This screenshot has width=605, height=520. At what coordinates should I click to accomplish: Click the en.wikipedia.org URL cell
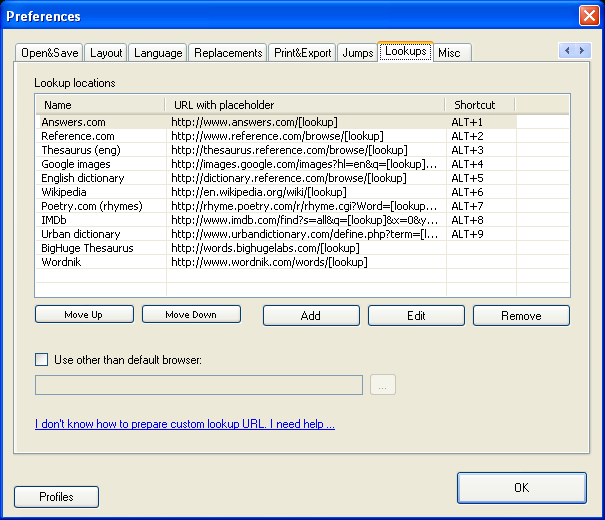(x=306, y=192)
